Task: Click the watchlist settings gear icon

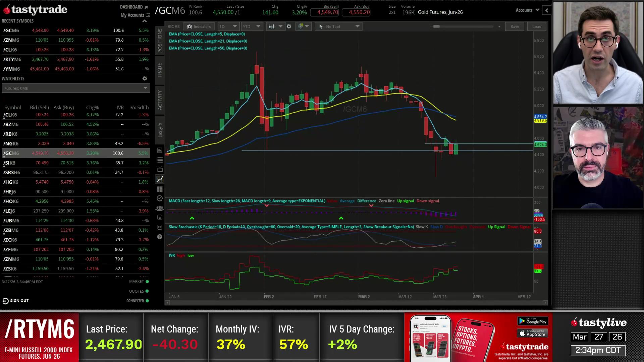Action: 145,78
